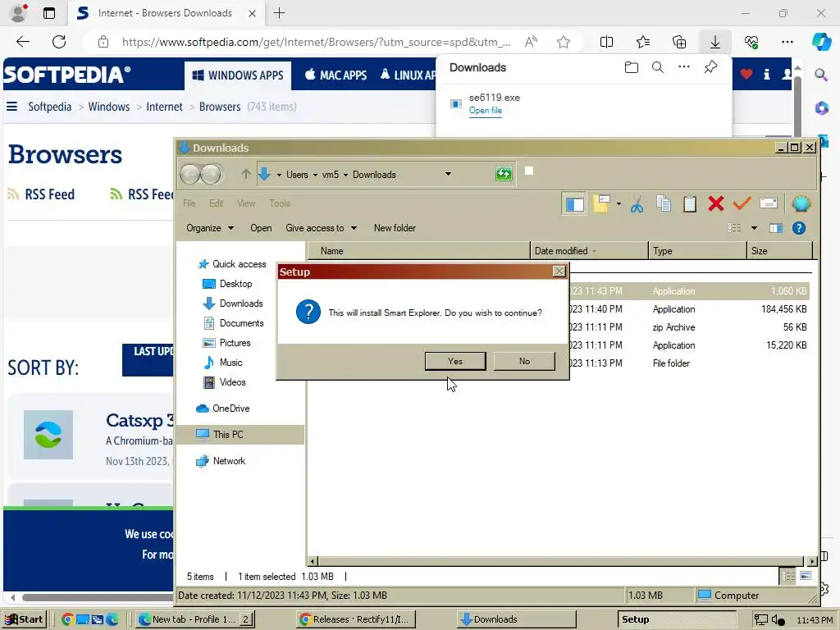Image resolution: width=840 pixels, height=630 pixels.
Task: Click the rename icon in Explorer toolbar
Action: pos(768,203)
